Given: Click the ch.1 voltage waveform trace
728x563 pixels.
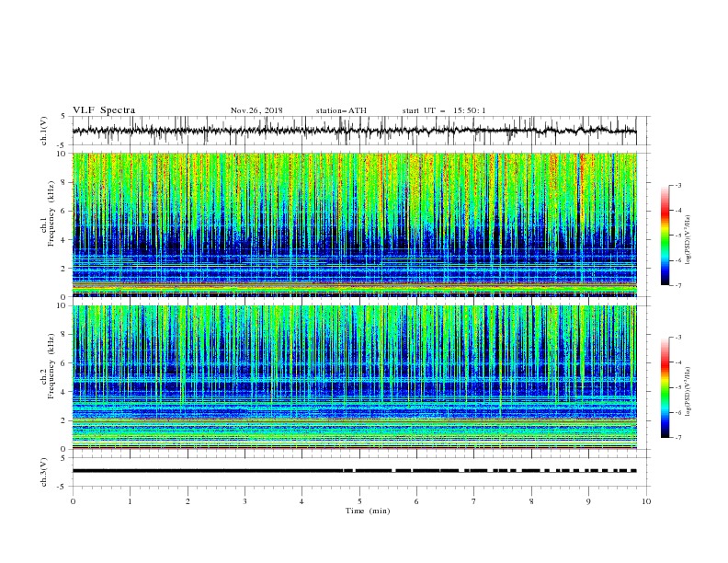Looking at the screenshot, I should [x=354, y=131].
